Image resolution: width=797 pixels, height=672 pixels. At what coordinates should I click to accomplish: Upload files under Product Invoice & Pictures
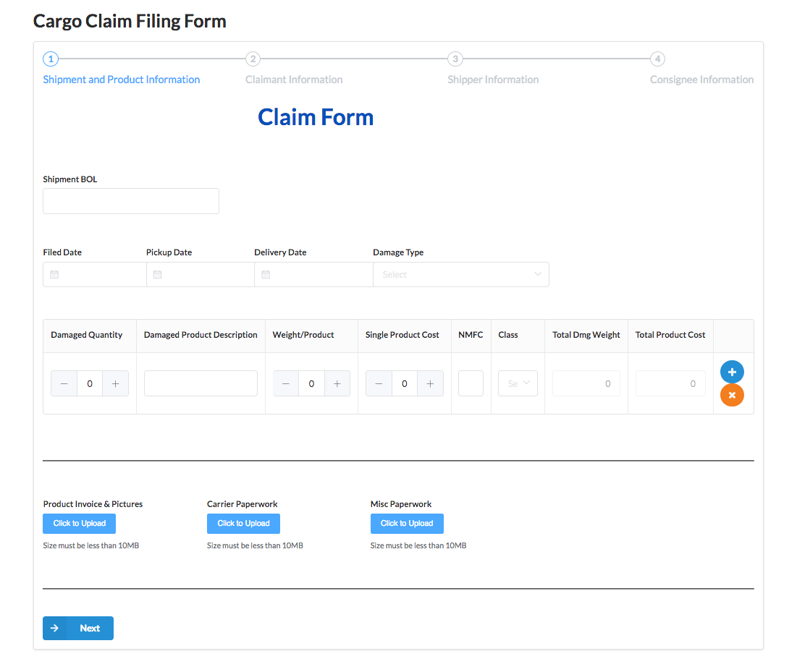(79, 523)
